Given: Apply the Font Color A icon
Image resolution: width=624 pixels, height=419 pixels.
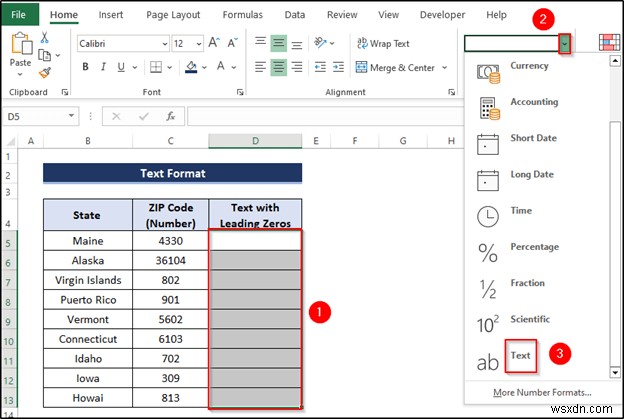Looking at the screenshot, I should (221, 66).
